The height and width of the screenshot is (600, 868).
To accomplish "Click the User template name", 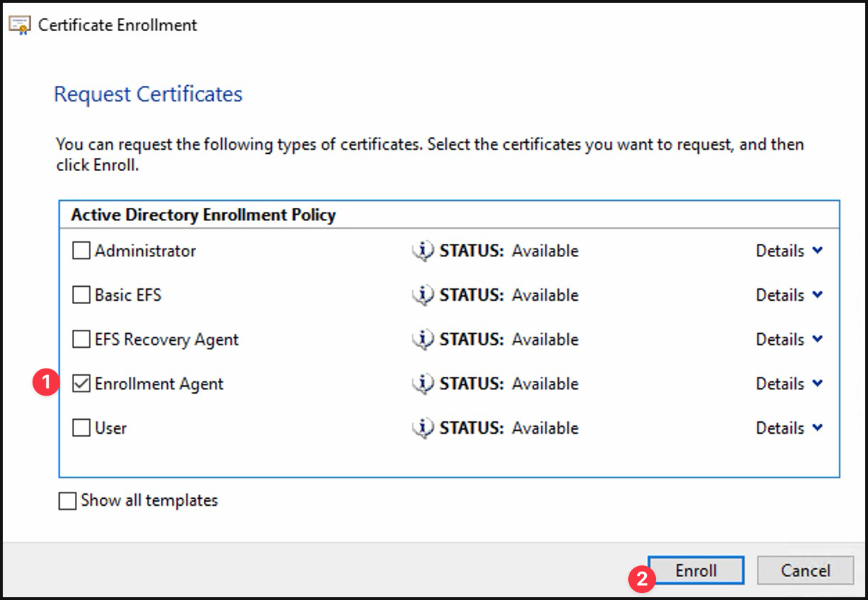I will (111, 428).
